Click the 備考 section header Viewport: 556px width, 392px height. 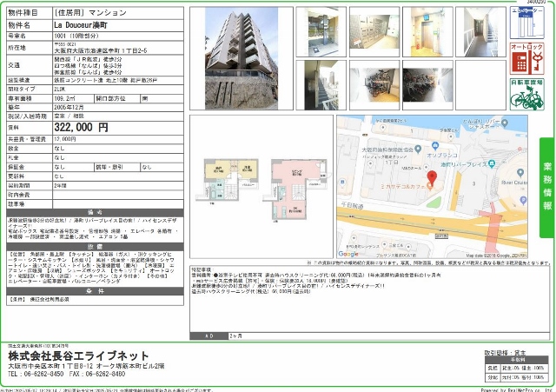[96, 211]
